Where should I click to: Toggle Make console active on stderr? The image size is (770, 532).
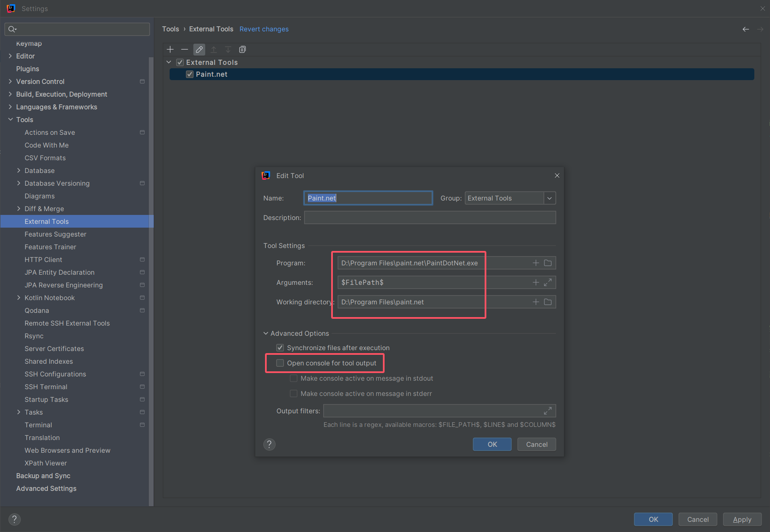(x=293, y=393)
